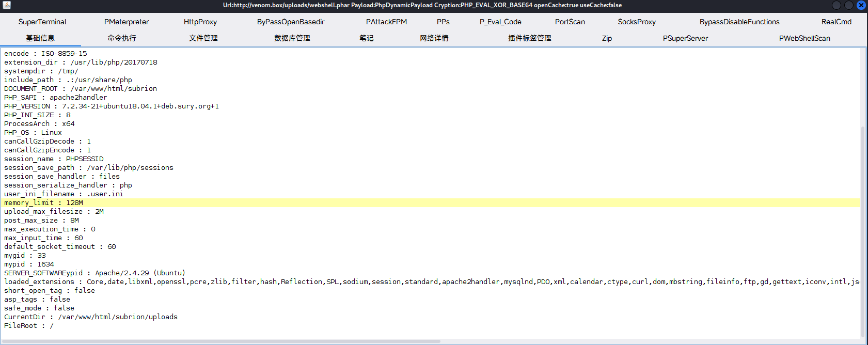
Task: Open the HttpProxy tab
Action: [x=200, y=22]
